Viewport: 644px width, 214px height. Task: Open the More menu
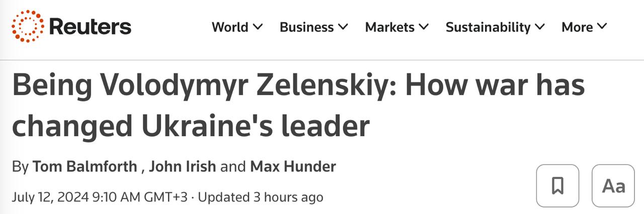tap(577, 27)
